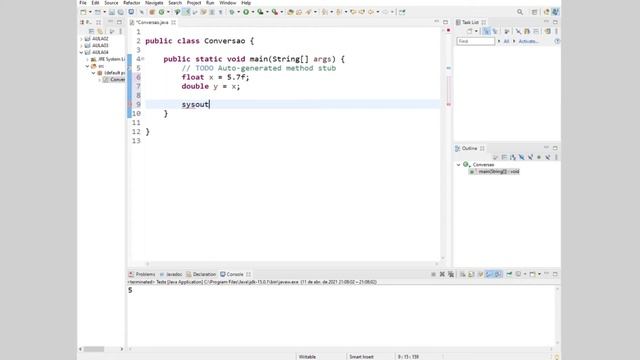Expand the AULA02 project node
The image size is (640, 360).
(81, 39)
